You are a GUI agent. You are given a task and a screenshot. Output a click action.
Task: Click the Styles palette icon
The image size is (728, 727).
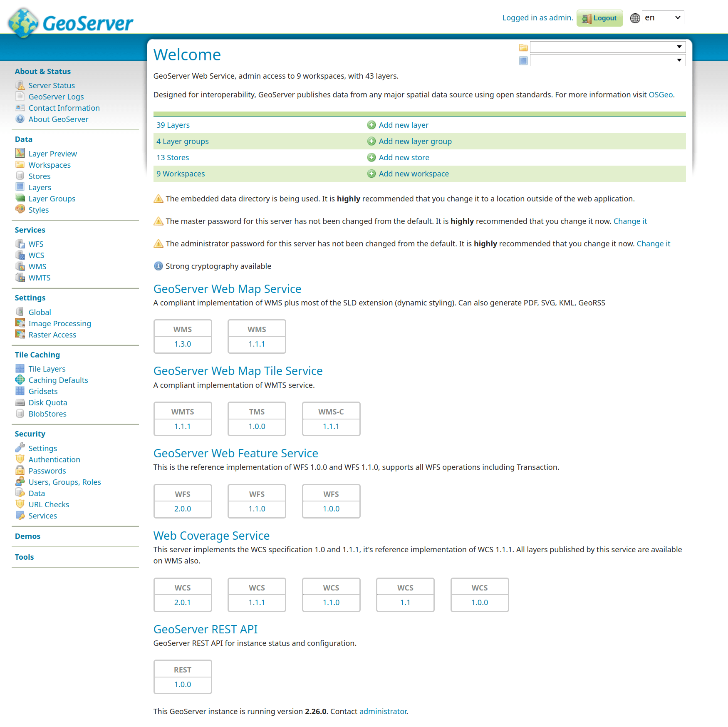tap(20, 209)
